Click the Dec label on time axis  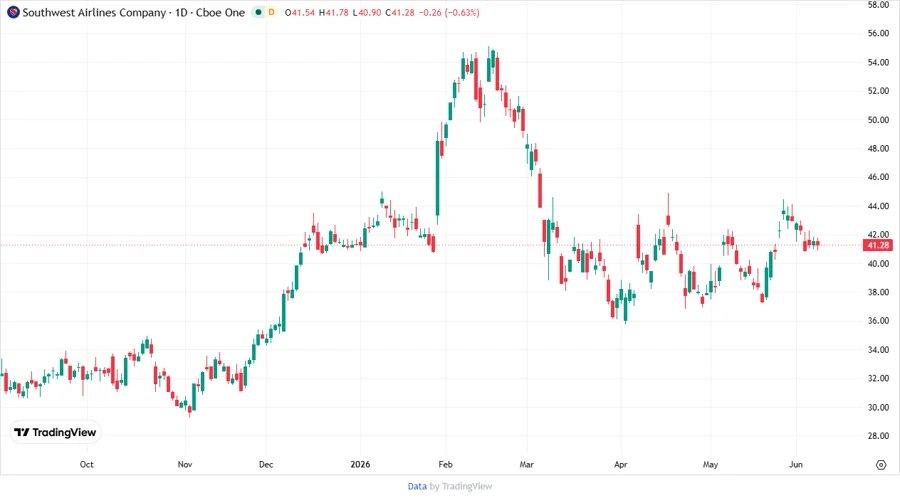pos(266,464)
